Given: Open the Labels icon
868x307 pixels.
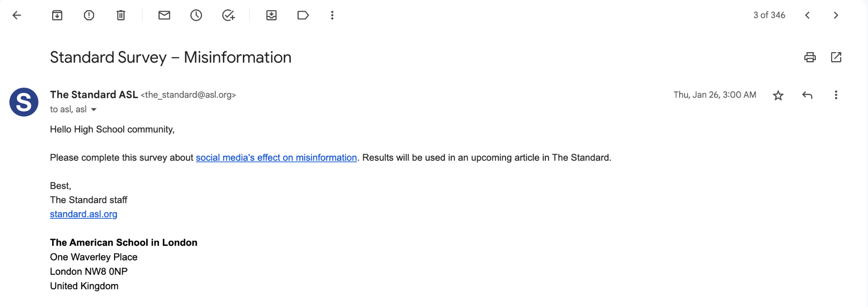Looking at the screenshot, I should pyautogui.click(x=303, y=15).
